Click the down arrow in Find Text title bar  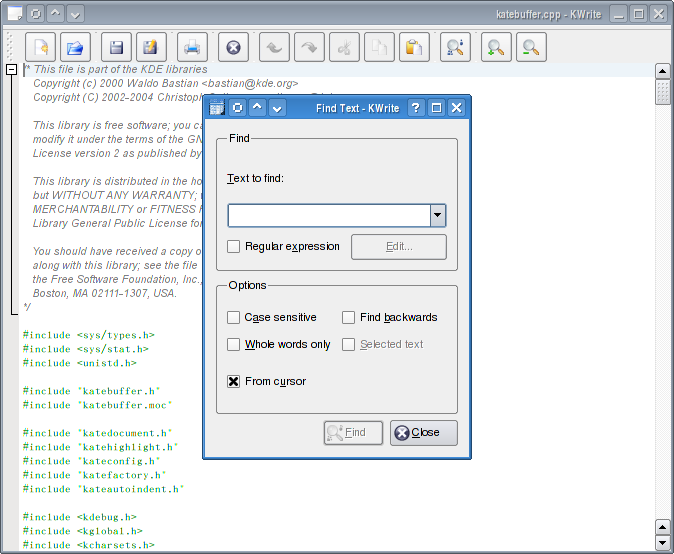[277, 107]
